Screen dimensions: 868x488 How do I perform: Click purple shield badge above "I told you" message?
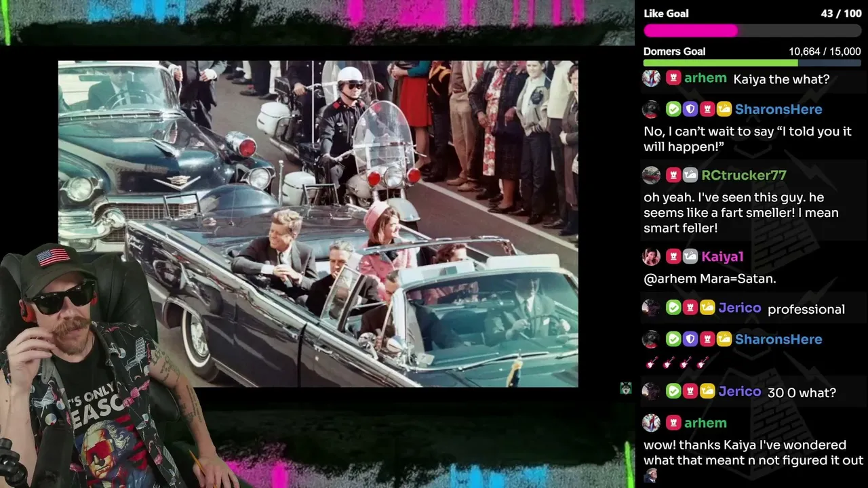click(690, 109)
